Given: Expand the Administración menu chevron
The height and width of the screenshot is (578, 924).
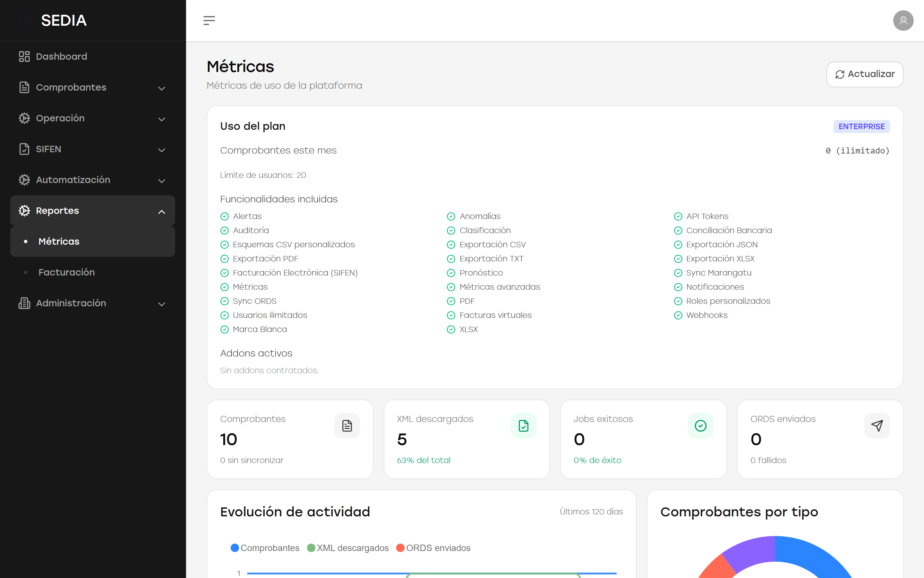Looking at the screenshot, I should tap(161, 304).
